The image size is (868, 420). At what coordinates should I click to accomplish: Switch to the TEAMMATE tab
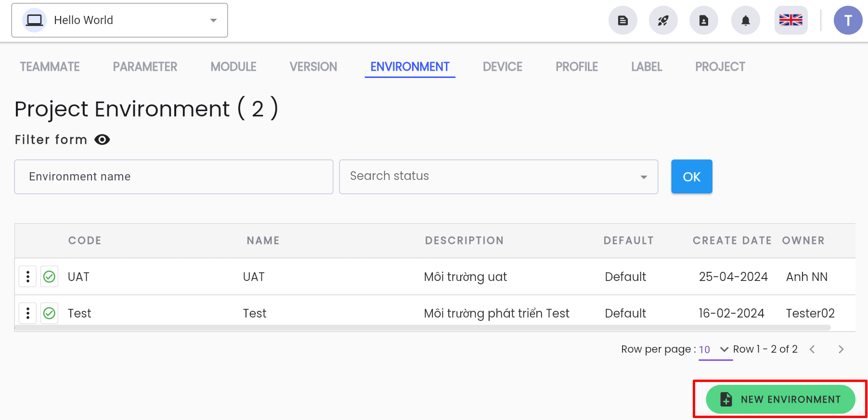(50, 67)
